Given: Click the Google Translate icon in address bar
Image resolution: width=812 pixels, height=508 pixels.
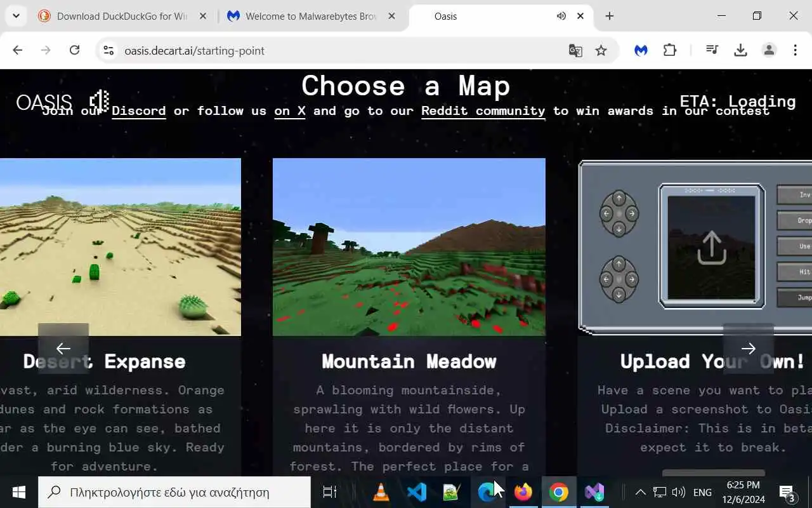Looking at the screenshot, I should (x=575, y=50).
